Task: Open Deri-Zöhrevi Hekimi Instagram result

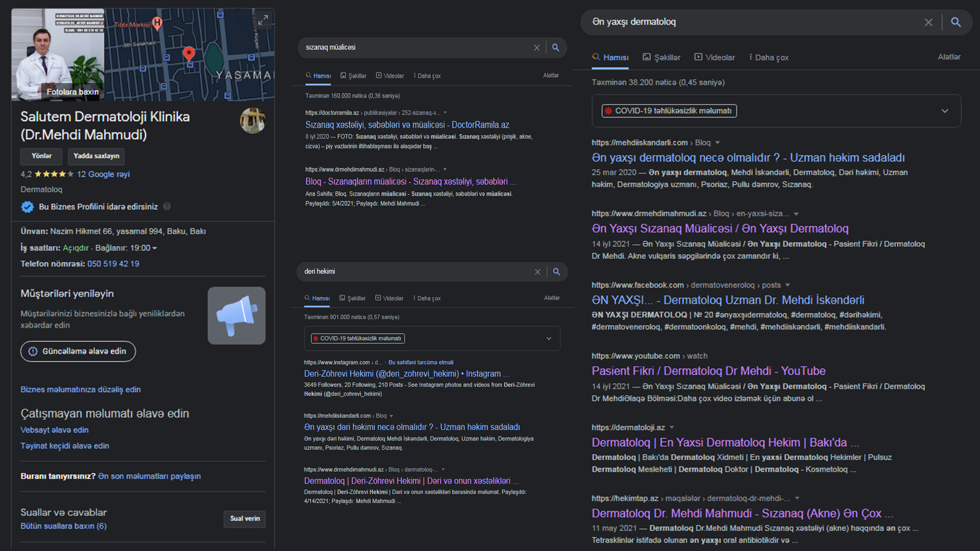Action: (407, 374)
